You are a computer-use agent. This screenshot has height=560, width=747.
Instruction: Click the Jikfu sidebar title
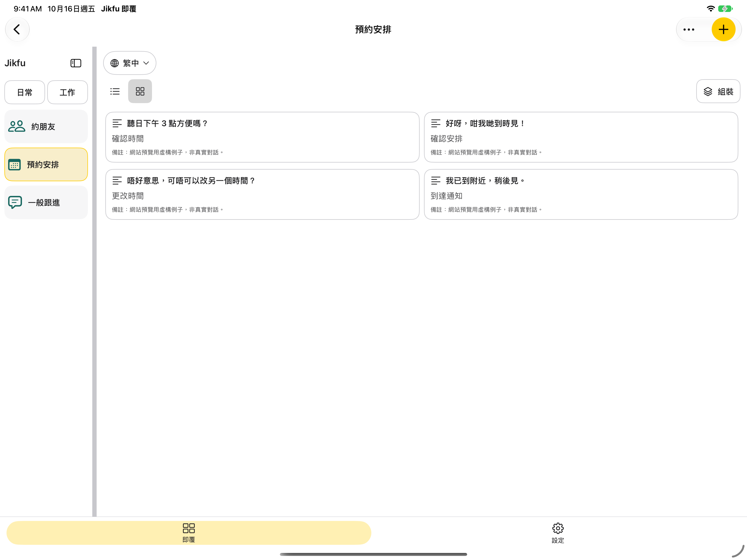15,63
